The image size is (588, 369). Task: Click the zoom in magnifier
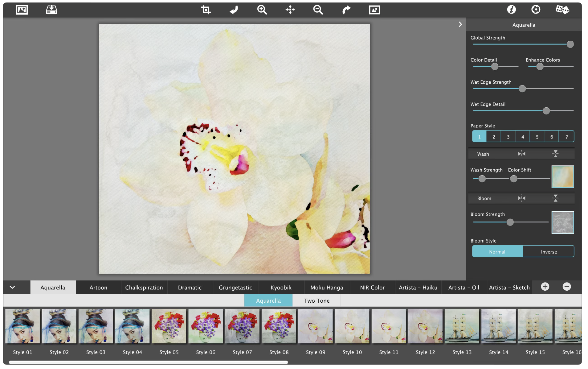(x=262, y=10)
